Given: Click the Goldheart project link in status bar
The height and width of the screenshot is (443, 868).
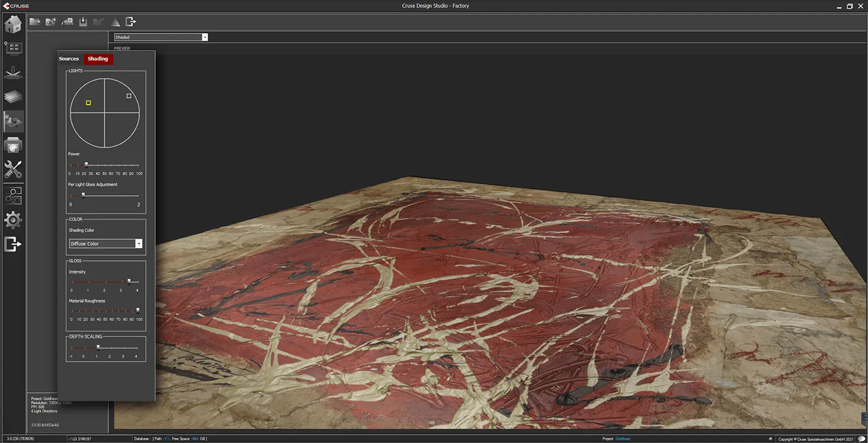Looking at the screenshot, I should point(623,439).
